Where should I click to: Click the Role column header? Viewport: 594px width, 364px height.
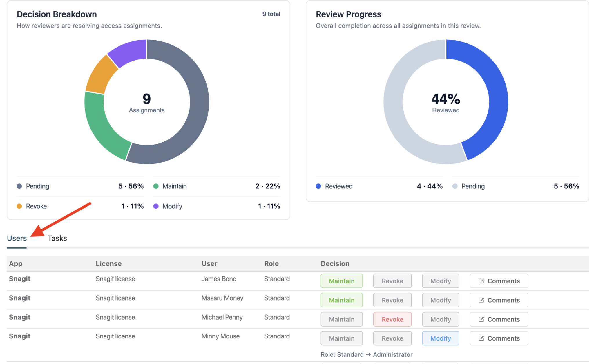click(271, 263)
